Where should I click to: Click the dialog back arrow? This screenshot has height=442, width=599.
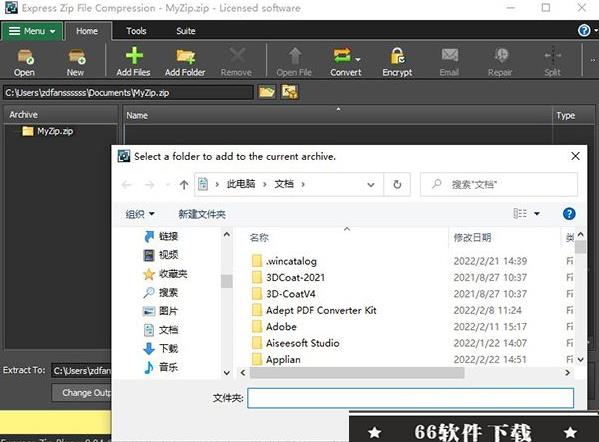[126, 185]
